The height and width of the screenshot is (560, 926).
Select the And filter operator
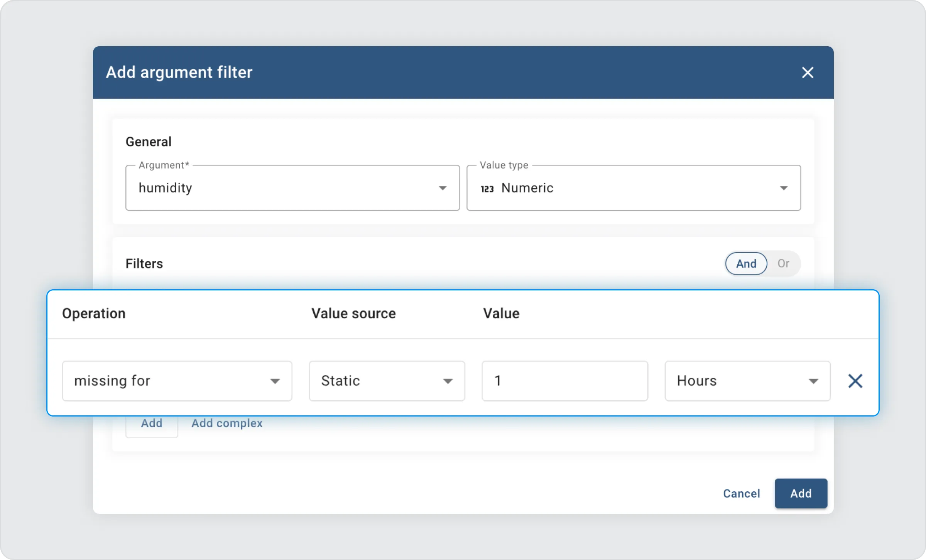click(746, 264)
